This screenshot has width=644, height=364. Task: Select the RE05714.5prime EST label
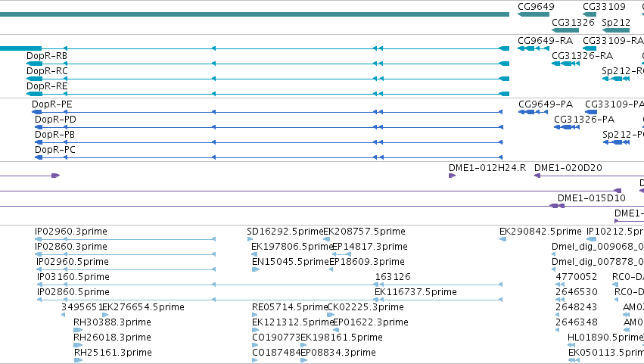[x=290, y=307]
